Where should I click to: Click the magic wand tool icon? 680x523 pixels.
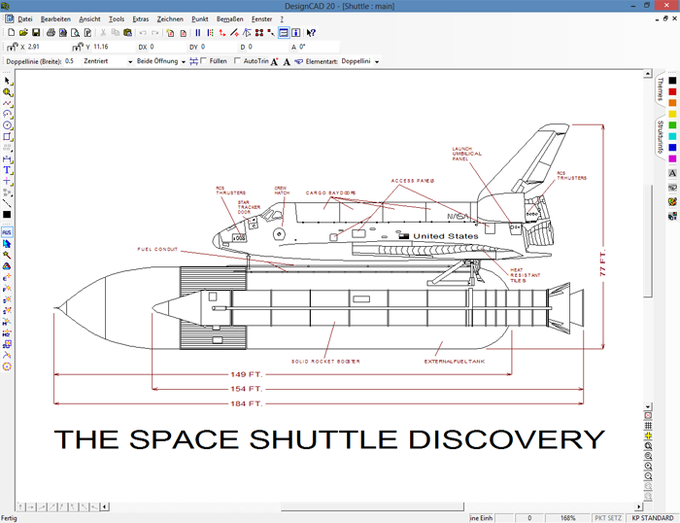(7, 255)
